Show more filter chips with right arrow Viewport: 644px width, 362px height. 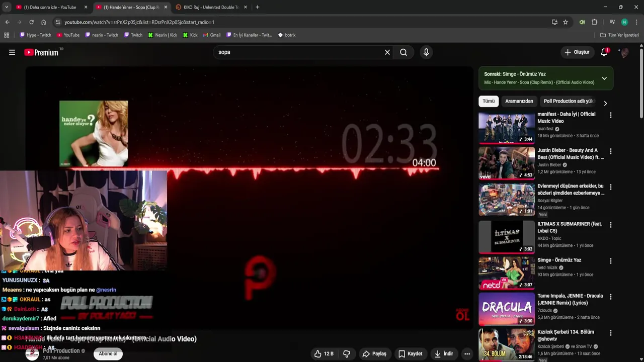click(605, 103)
